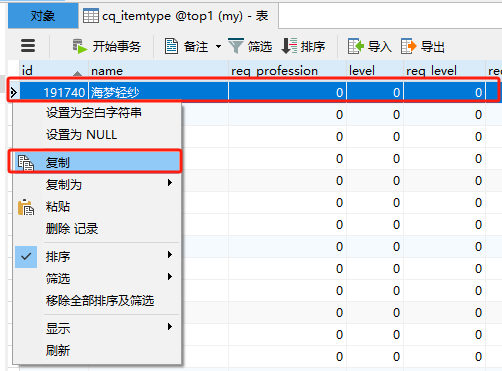
Task: Click the req_level column header
Action: [444, 70]
